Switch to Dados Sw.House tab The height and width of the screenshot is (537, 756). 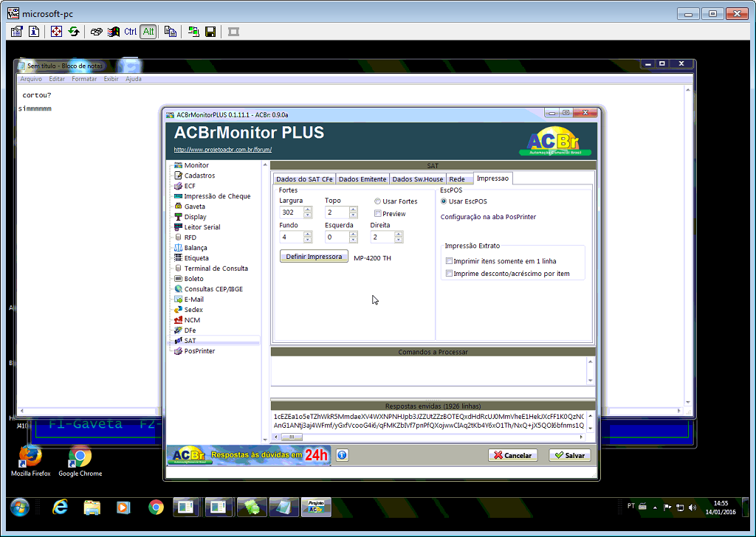418,179
